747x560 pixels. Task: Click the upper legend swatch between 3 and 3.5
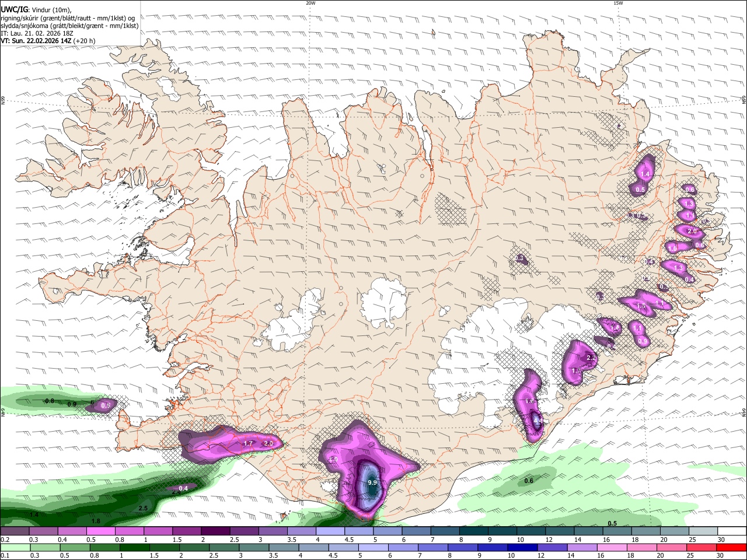(273, 531)
